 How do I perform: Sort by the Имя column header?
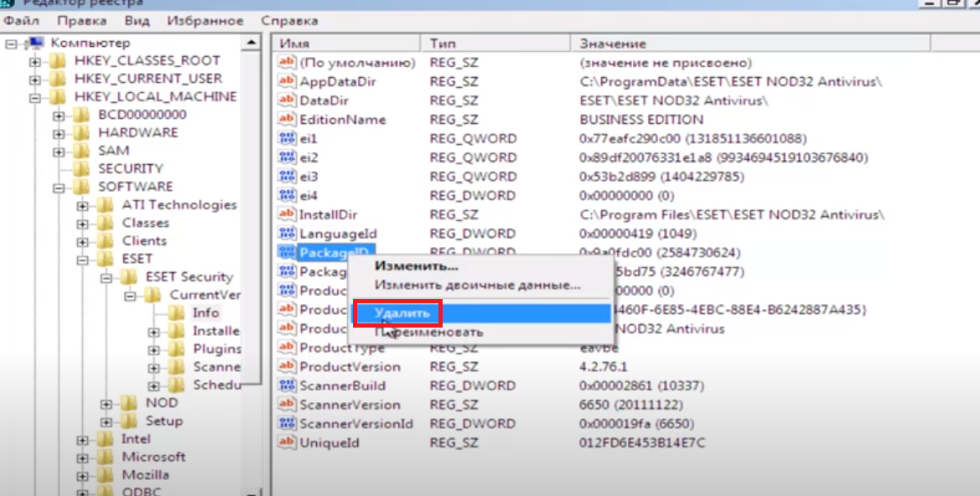347,44
